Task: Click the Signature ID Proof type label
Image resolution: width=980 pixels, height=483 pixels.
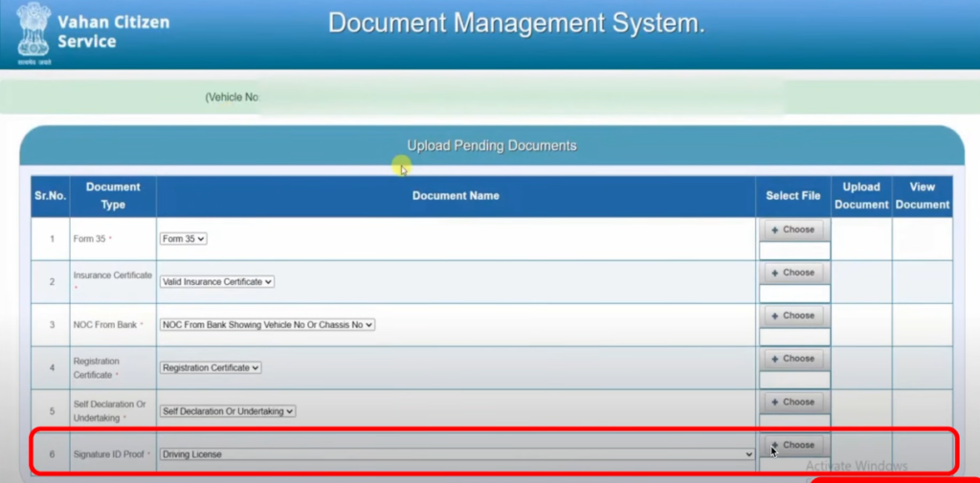Action: pyautogui.click(x=109, y=454)
